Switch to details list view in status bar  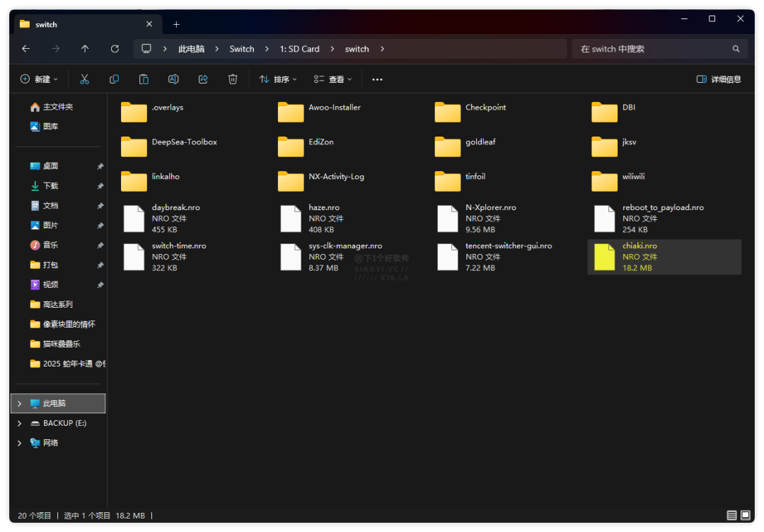(x=731, y=516)
